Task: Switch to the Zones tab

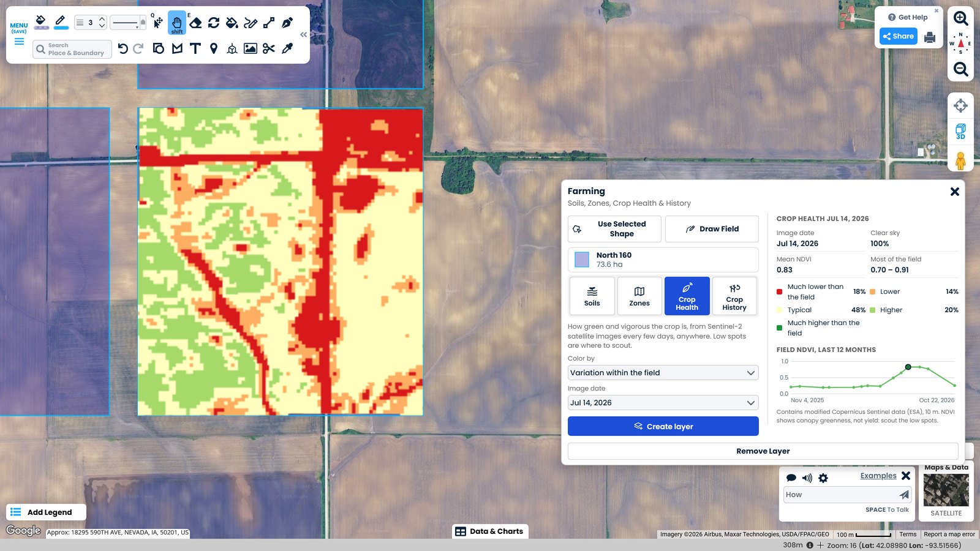Action: [639, 296]
